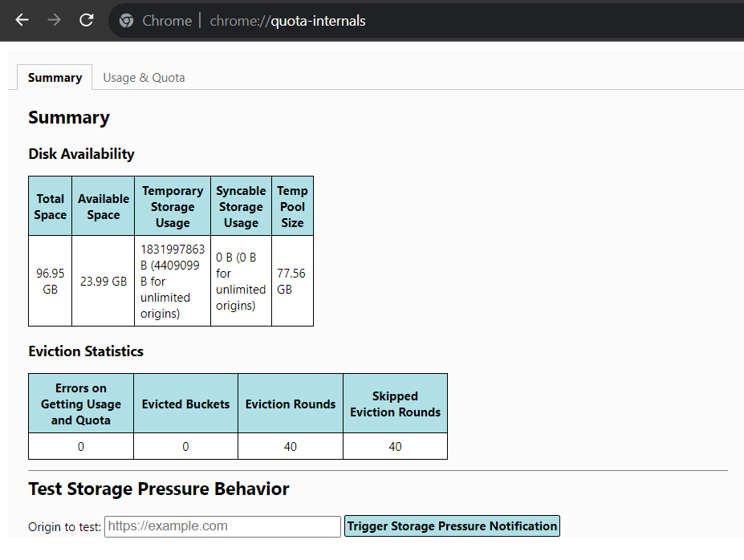Select the 77.56 GB pool size value
Image resolution: width=744 pixels, height=560 pixels.
pyautogui.click(x=291, y=281)
